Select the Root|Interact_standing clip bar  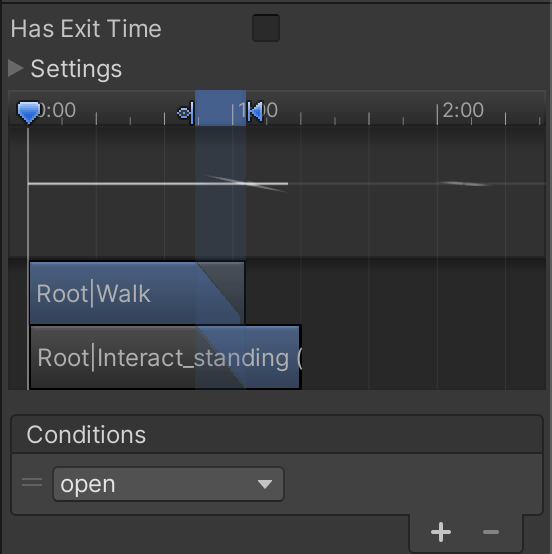pos(165,358)
